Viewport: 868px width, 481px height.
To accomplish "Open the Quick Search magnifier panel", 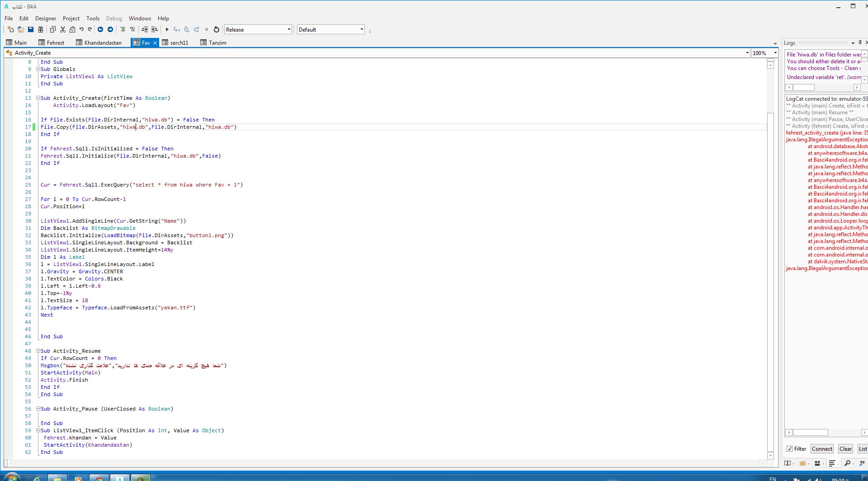I will point(847,463).
